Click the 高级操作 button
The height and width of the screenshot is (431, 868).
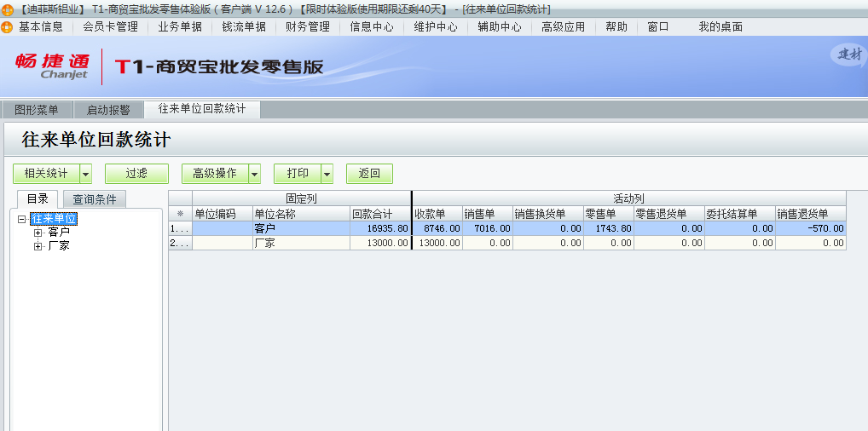[215, 174]
